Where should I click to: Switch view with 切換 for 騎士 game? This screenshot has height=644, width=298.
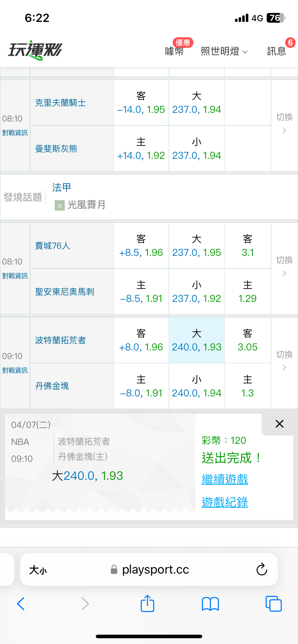coord(284,123)
